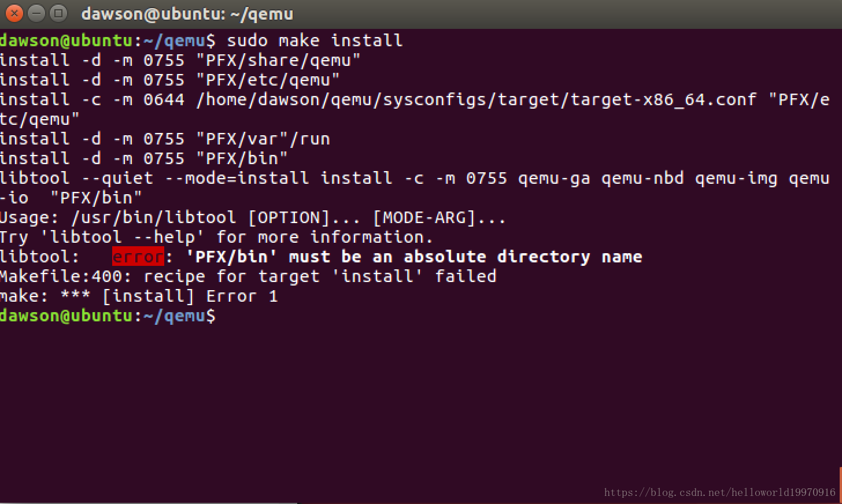Screen dimensions: 842x504
Task: Click the 'Makefile:400: recipe for target' line
Action: point(248,276)
